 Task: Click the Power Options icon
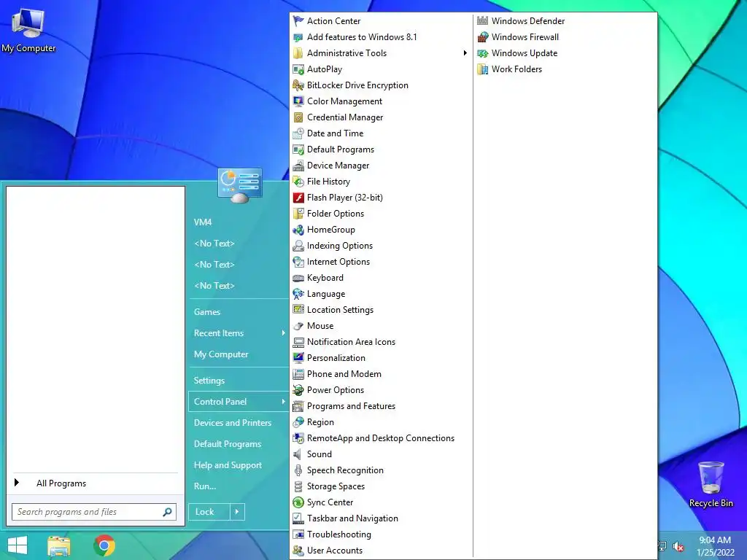pos(298,390)
